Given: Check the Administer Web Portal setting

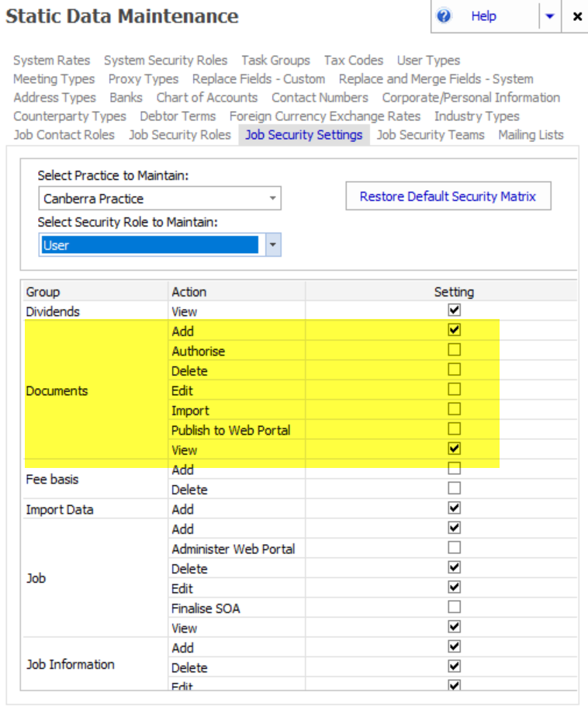Looking at the screenshot, I should (x=455, y=549).
